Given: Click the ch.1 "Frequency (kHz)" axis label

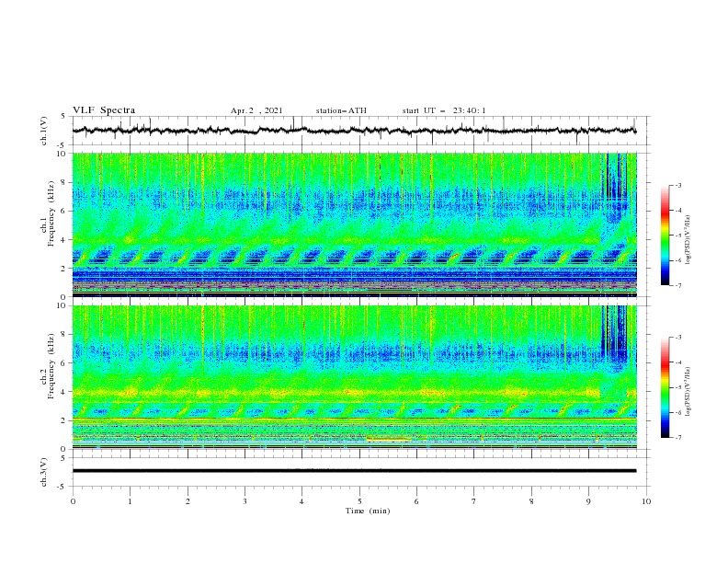Looking at the screenshot, I should 51,214.
